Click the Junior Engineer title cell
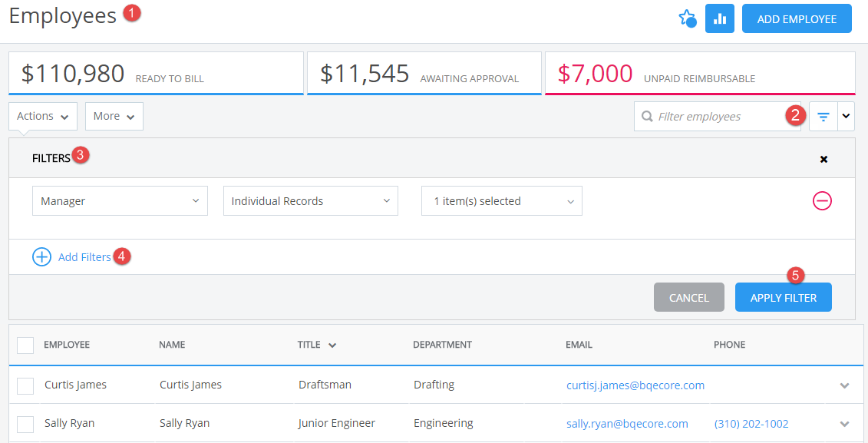 pyautogui.click(x=337, y=423)
